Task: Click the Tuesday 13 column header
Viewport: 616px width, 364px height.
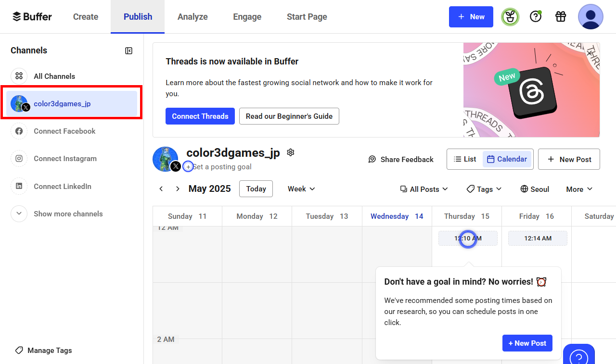Action: [327, 216]
